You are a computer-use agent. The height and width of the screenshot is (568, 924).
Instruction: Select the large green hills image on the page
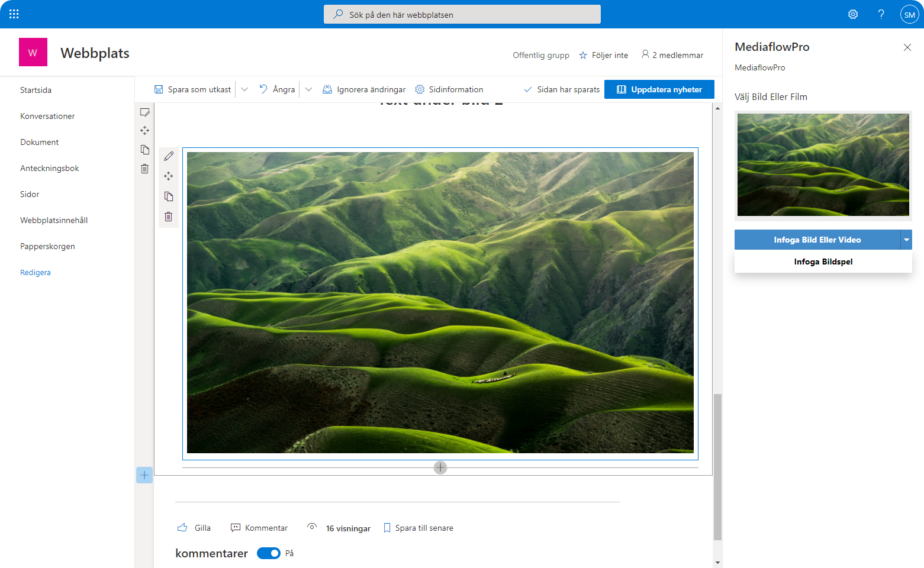coord(440,302)
